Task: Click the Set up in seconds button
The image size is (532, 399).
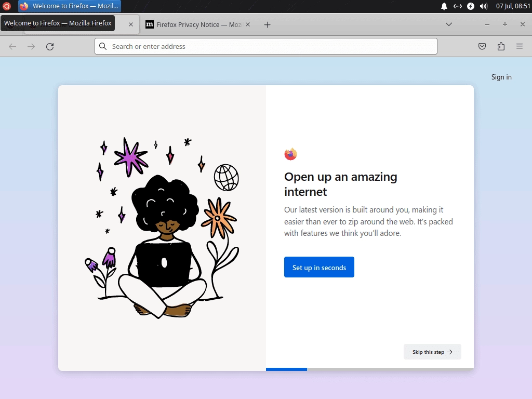Action: tap(320, 268)
